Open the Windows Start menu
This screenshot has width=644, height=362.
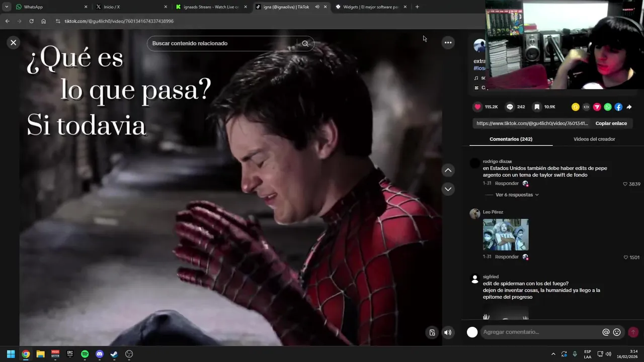11,354
